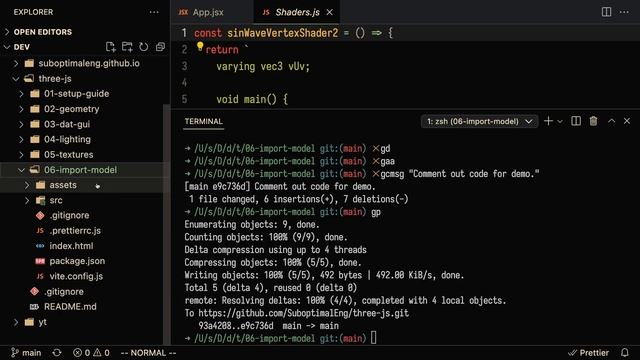This screenshot has width=640, height=360.
Task: Open the zsh terminal selector dropdown
Action: coord(480,121)
